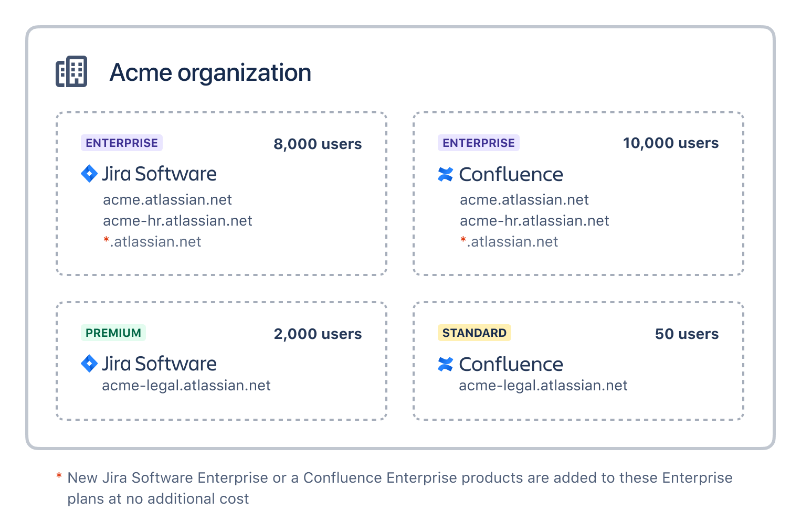The width and height of the screenshot is (801, 532).
Task: Click the PREMIUM plan badge
Action: (113, 333)
